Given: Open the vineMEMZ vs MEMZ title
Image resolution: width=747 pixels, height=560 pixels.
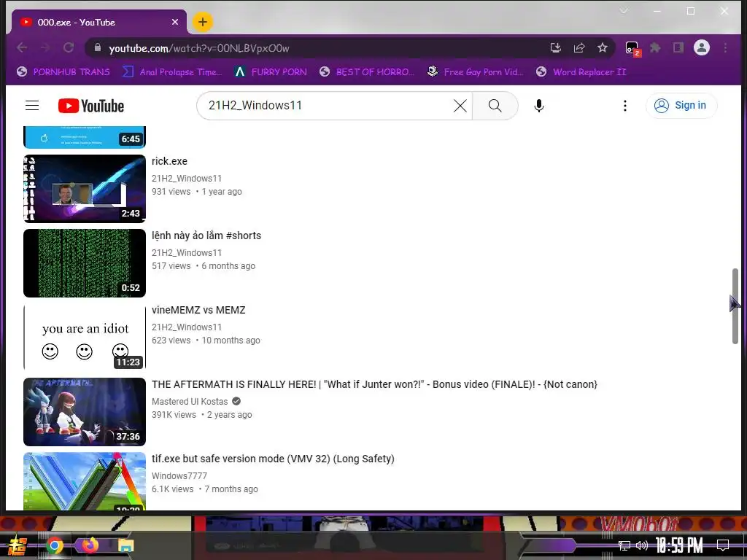Looking at the screenshot, I should pyautogui.click(x=198, y=310).
